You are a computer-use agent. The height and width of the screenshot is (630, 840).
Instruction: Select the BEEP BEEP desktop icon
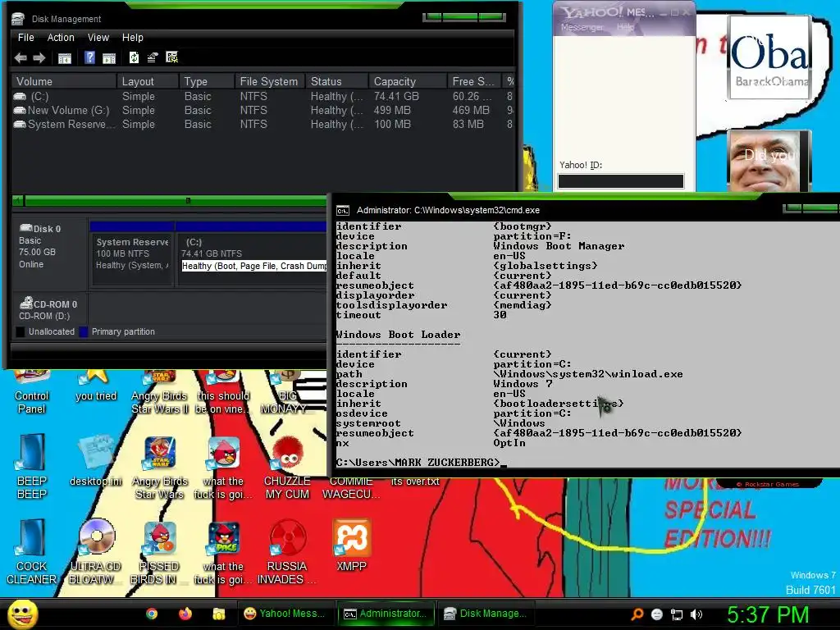(x=32, y=466)
